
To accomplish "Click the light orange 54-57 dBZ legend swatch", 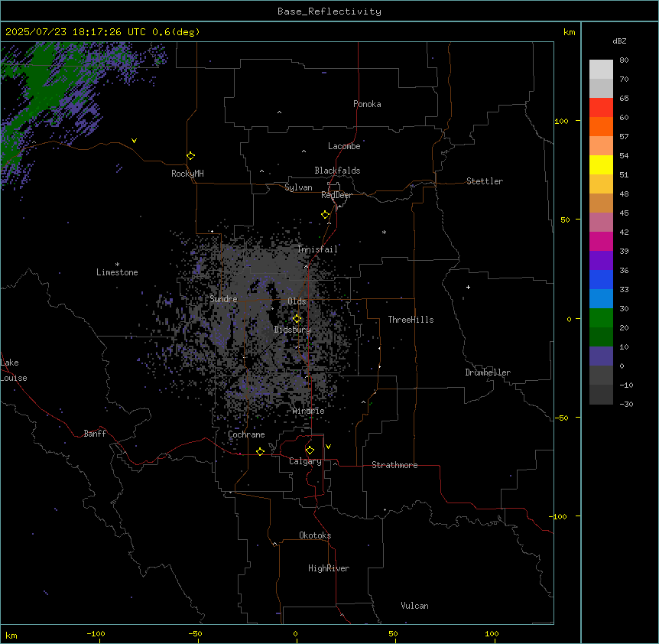I will click(601, 146).
